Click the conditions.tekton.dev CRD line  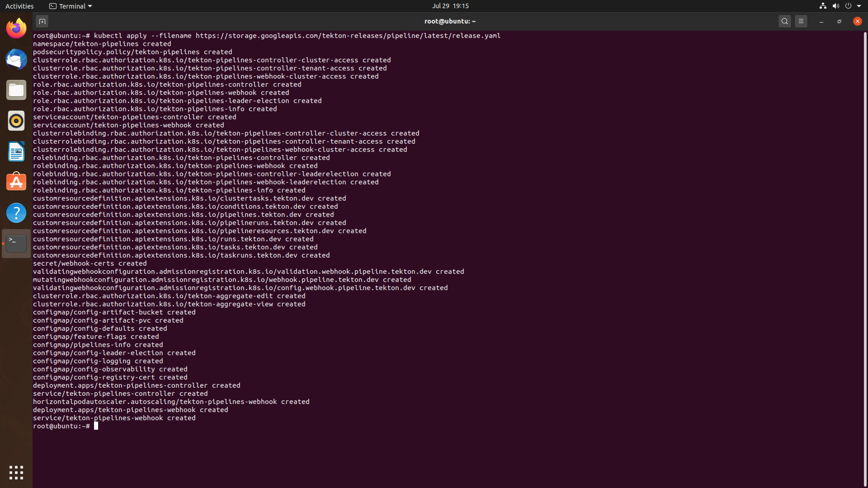click(185, 206)
